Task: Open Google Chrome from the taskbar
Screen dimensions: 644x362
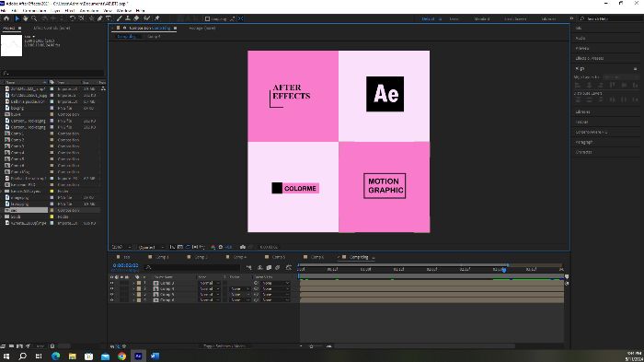Action: 121,356
